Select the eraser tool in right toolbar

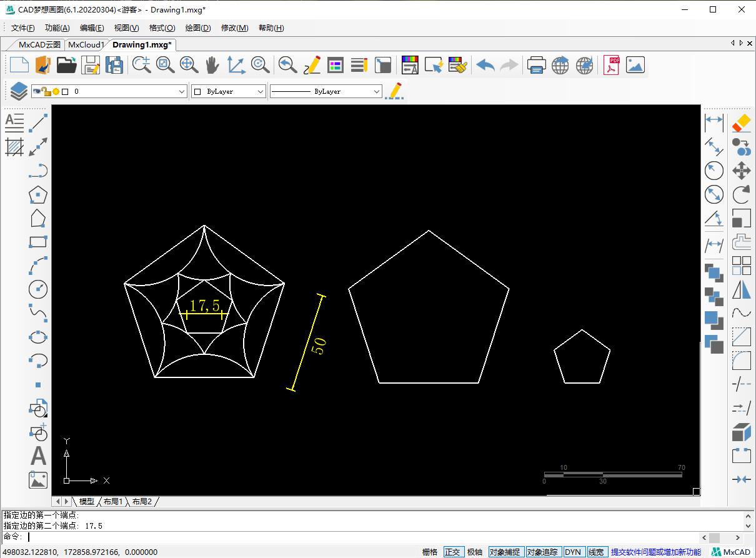tap(741, 122)
